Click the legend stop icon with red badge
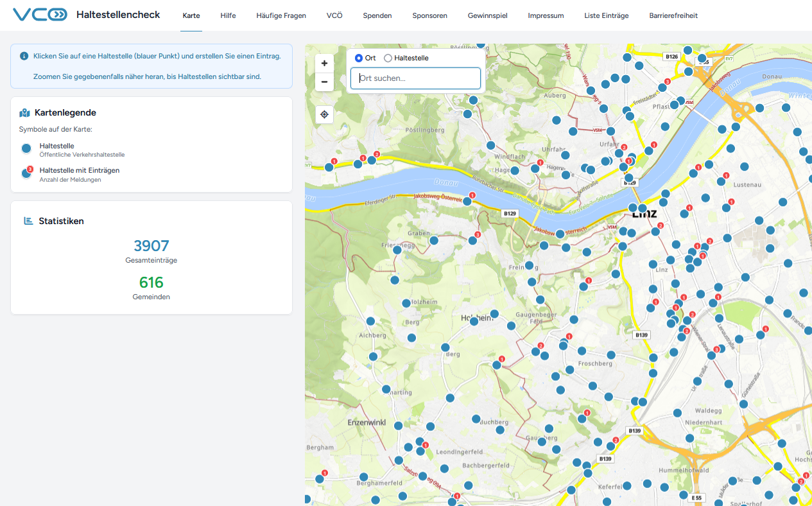 click(x=26, y=173)
